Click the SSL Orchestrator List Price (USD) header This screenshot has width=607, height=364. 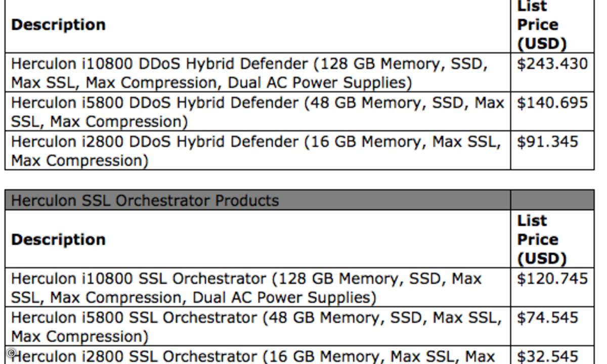[x=541, y=240]
